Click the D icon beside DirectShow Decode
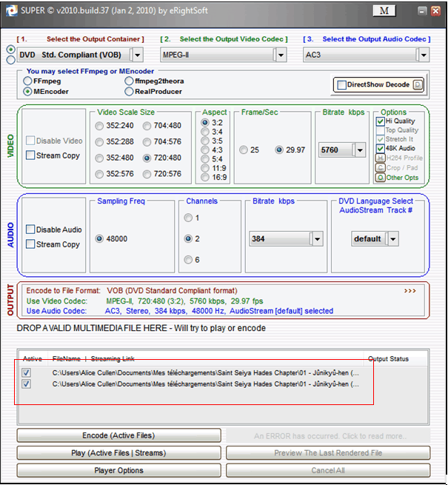This screenshot has width=448, height=485. [418, 84]
